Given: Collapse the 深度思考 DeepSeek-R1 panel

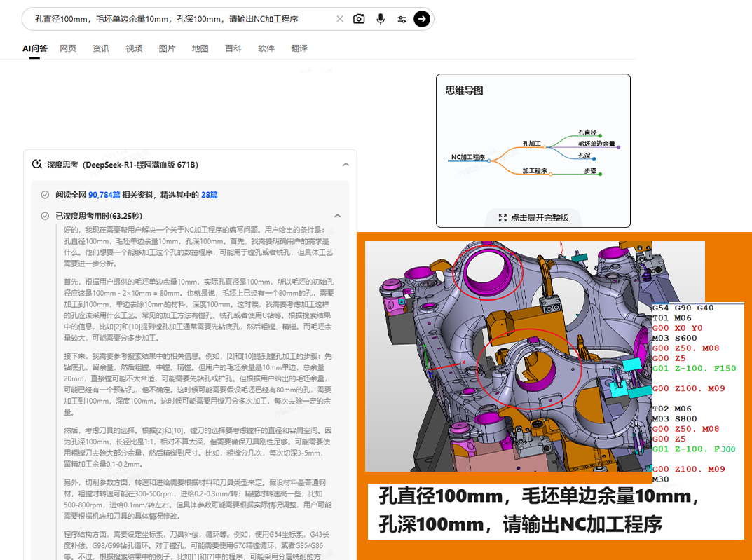Looking at the screenshot, I should pyautogui.click(x=345, y=165).
